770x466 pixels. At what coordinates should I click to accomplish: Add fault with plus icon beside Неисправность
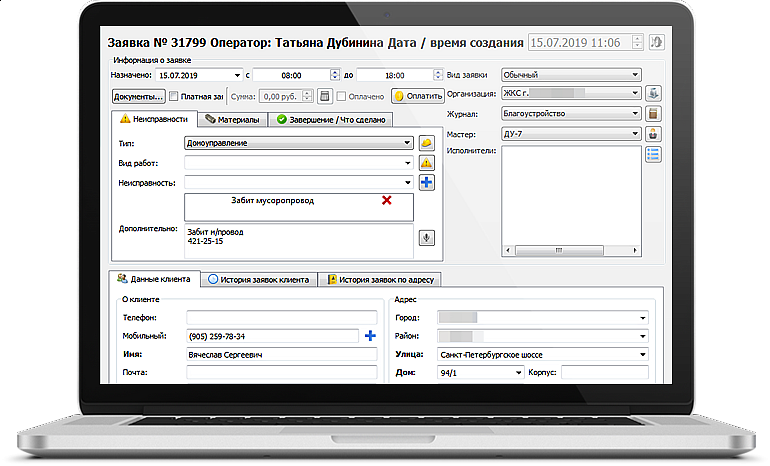[427, 183]
